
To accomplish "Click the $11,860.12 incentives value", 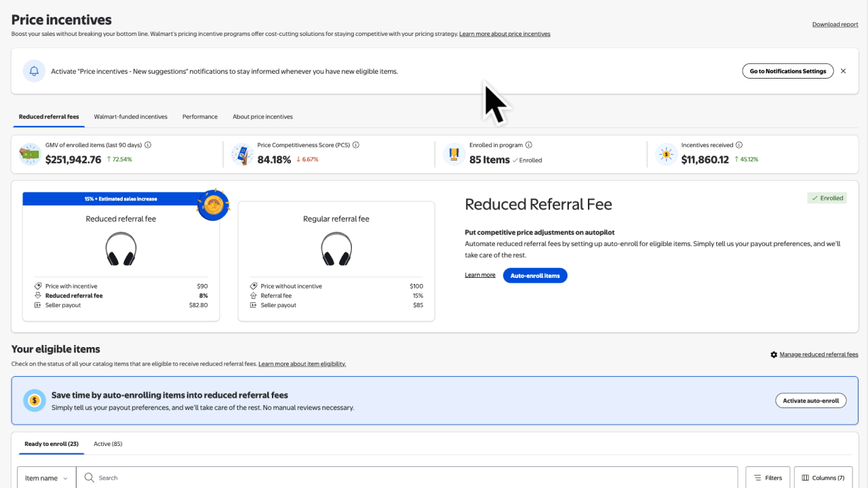I will point(705,160).
